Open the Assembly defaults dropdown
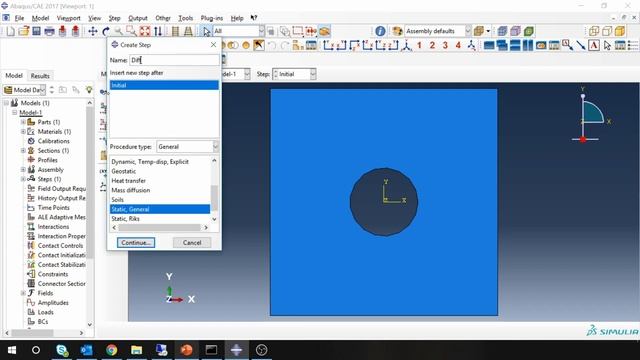This screenshot has width=640, height=360. coord(438,31)
